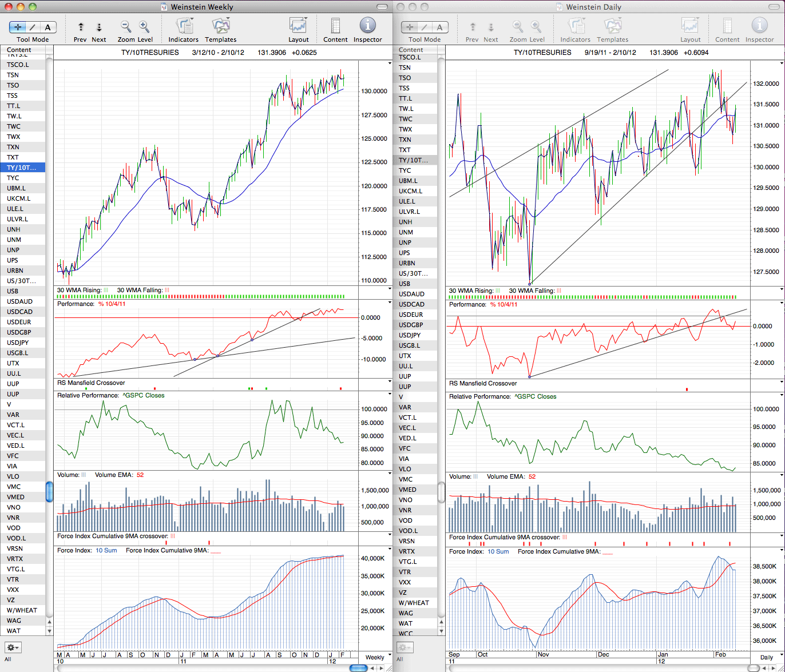Select the line drawing tool in Weinstein Weekly
The height and width of the screenshot is (672, 785).
click(x=33, y=27)
